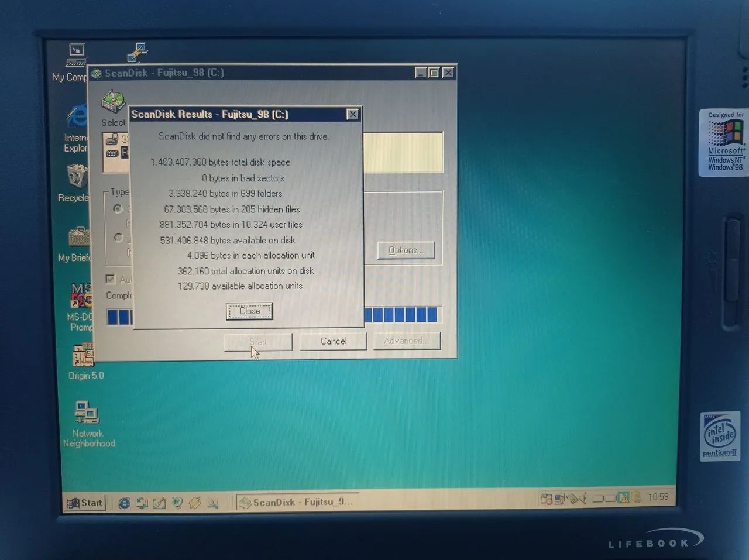
Task: Click the network connection shortcut beside My Computer
Action: pos(138,53)
